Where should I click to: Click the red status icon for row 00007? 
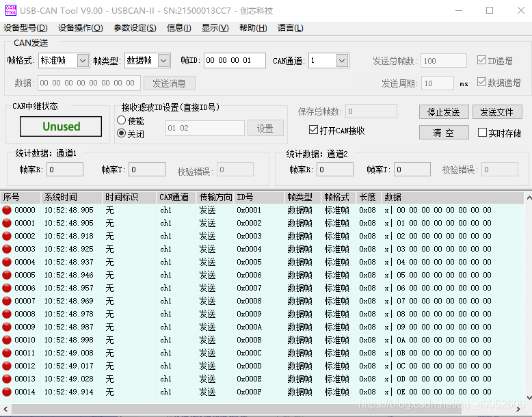click(8, 301)
